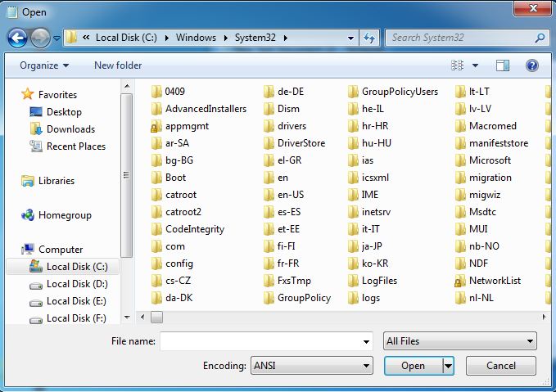Select the en-US folder icon
The width and height of the screenshot is (556, 392).
(x=269, y=195)
